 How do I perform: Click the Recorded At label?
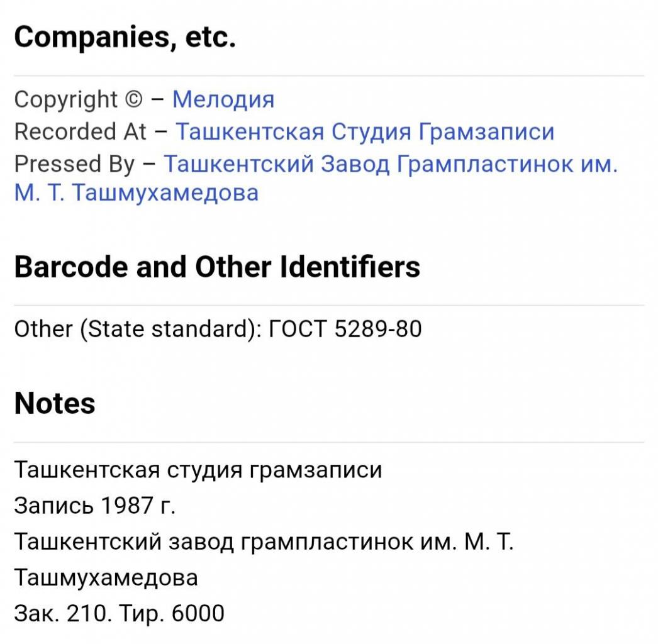pos(80,131)
